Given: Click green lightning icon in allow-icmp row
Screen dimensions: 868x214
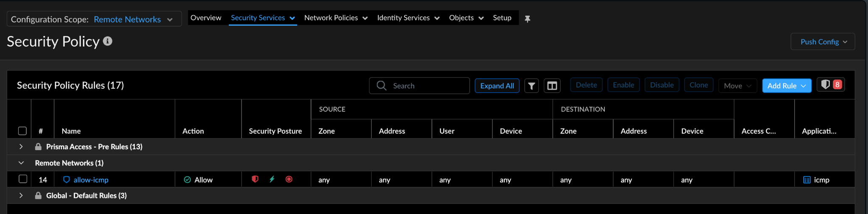Looking at the screenshot, I should point(272,179).
